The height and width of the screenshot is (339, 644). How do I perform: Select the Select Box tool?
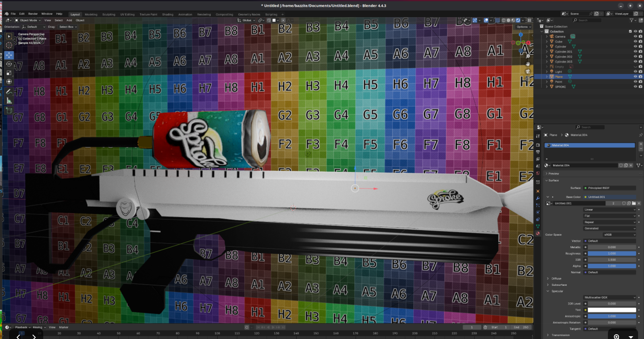tap(9, 36)
